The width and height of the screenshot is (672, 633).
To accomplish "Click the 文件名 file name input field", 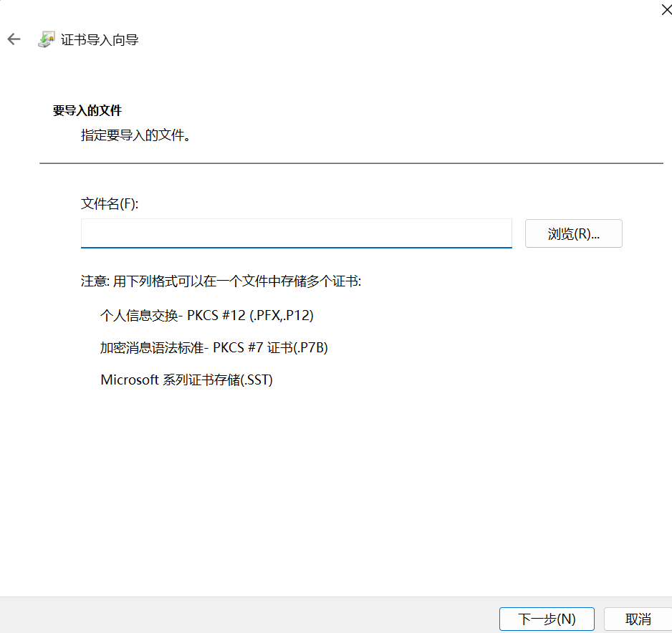I will 296,234.
